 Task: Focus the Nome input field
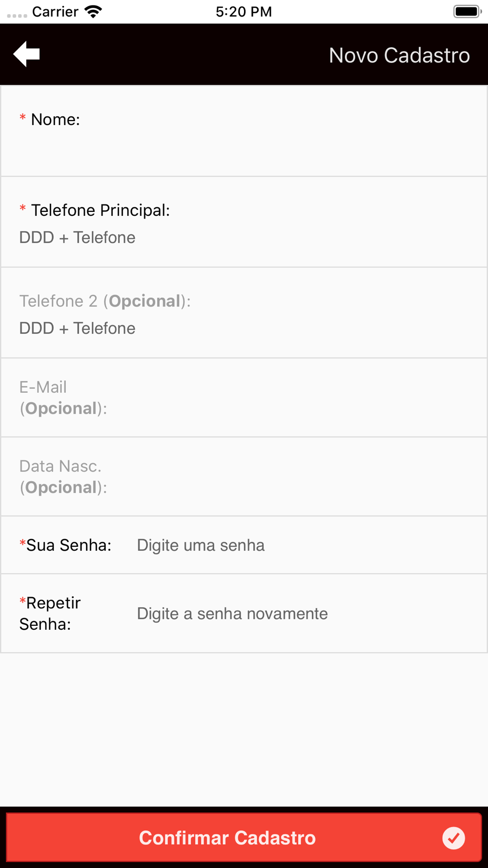tap(244, 147)
